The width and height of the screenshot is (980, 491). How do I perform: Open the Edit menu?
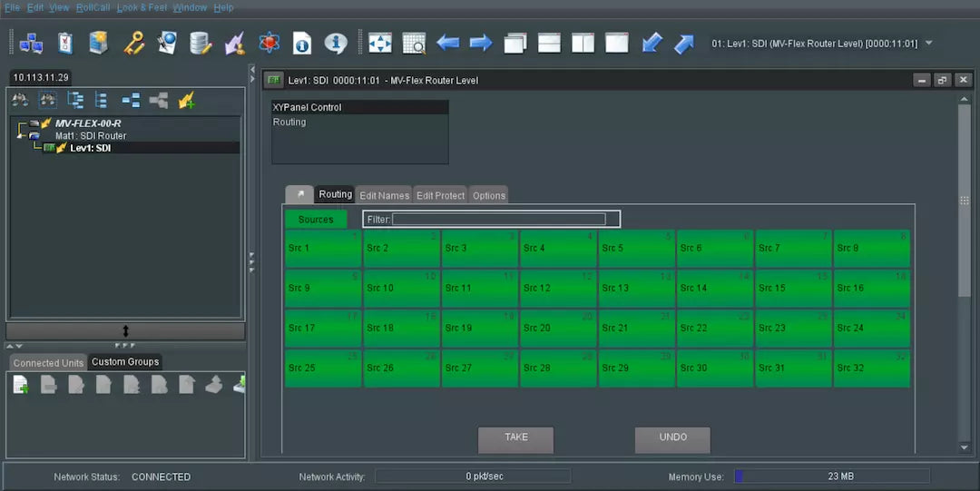pos(35,7)
